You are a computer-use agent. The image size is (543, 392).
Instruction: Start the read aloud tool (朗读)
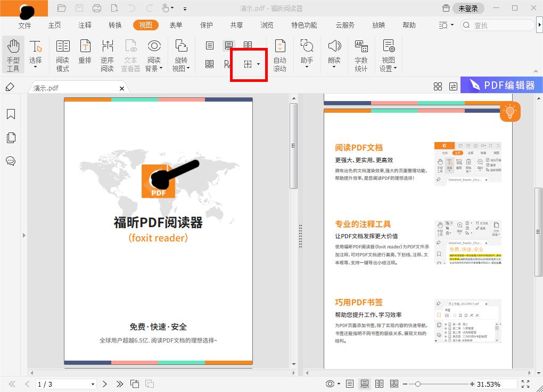coord(334,54)
